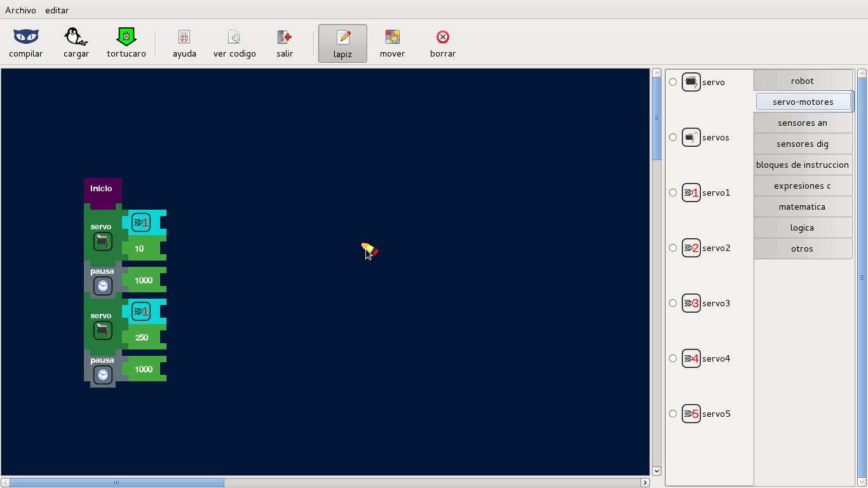Click the servo3 palette icon
868x488 pixels.
tap(691, 303)
